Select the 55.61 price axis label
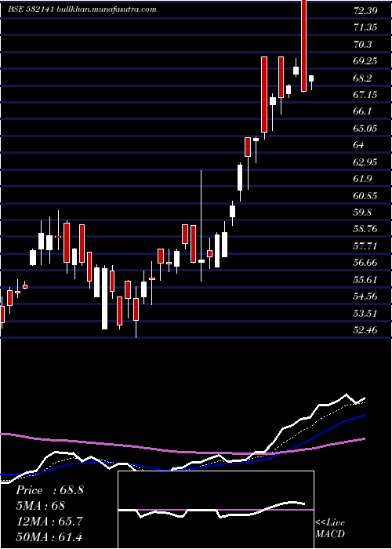The width and height of the screenshot is (392, 549). tap(365, 279)
